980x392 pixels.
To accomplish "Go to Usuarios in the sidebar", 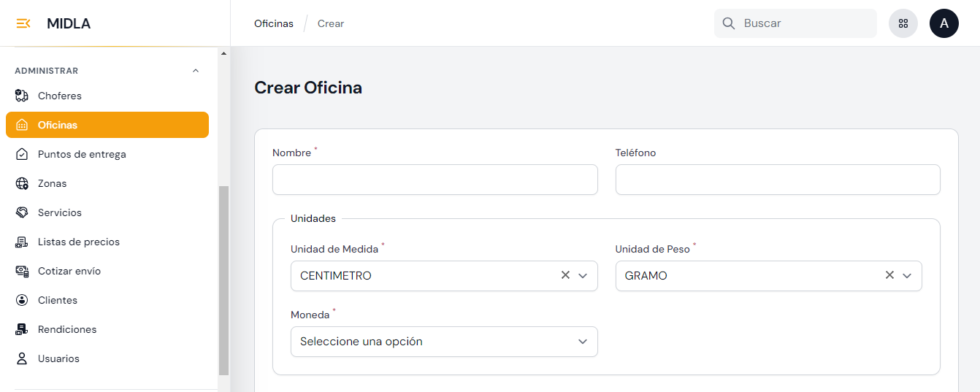I will [58, 358].
